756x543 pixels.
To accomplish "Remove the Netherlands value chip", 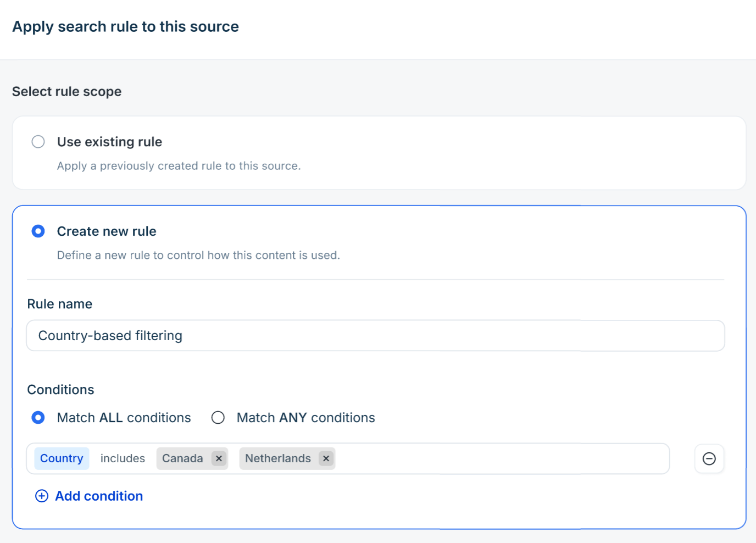I will (x=326, y=458).
